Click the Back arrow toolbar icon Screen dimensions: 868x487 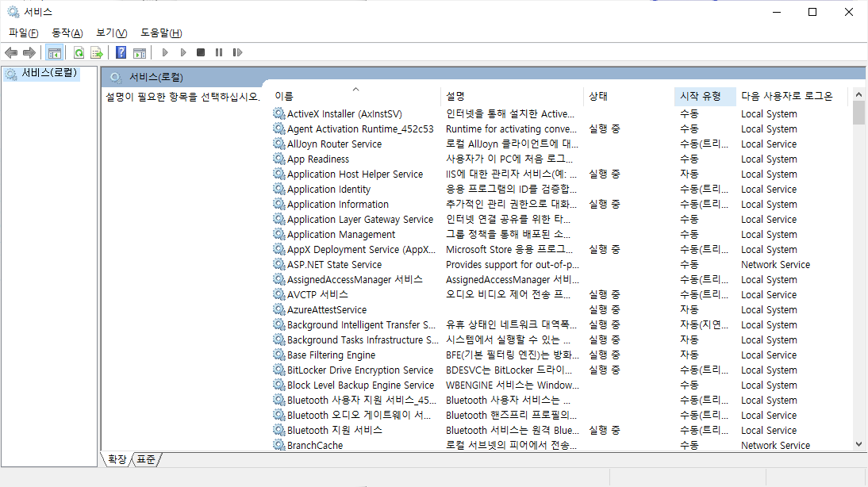click(10, 52)
